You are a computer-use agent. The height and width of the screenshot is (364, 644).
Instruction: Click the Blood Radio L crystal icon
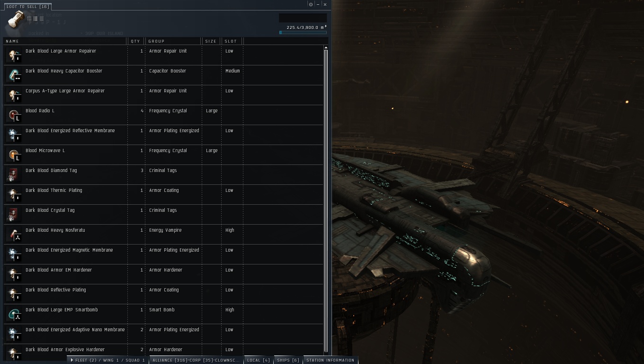click(x=14, y=115)
